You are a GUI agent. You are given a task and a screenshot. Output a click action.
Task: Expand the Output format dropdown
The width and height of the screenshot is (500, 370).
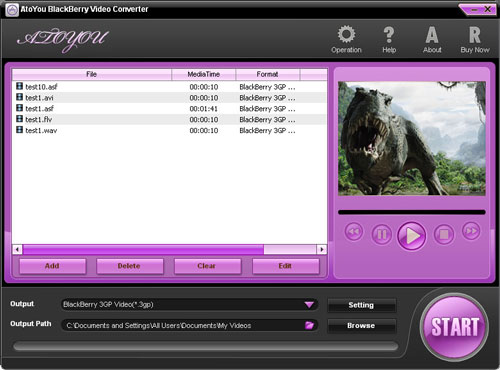point(309,305)
